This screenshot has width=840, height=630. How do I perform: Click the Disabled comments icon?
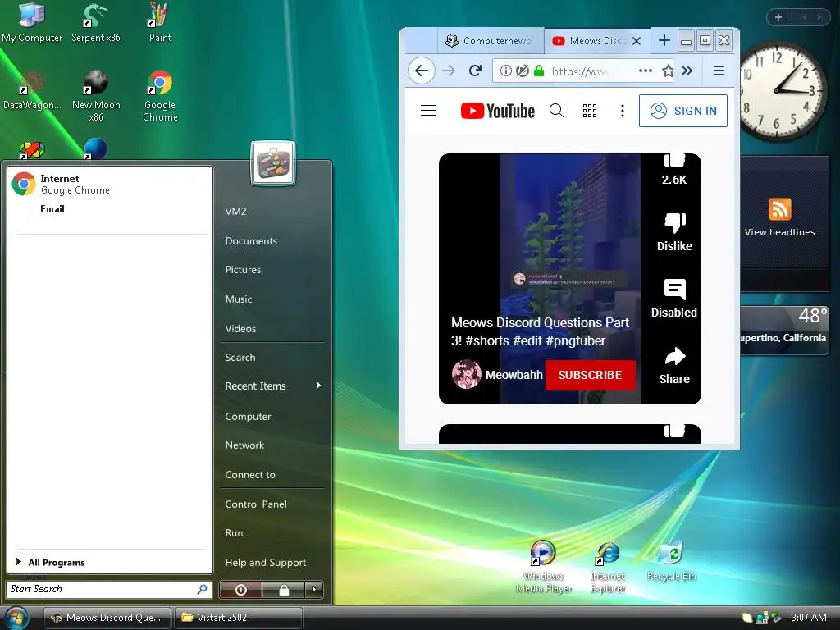pyautogui.click(x=674, y=290)
